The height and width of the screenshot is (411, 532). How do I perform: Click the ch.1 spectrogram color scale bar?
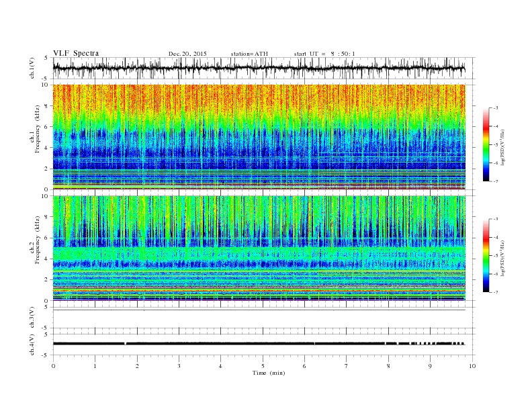click(x=486, y=145)
